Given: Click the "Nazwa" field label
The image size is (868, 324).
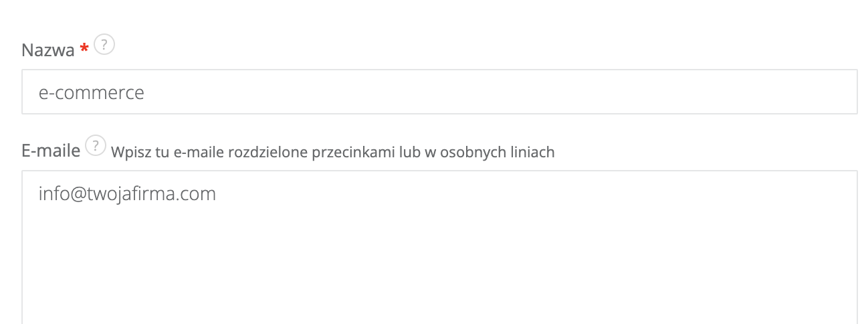Looking at the screenshot, I should (48, 50).
